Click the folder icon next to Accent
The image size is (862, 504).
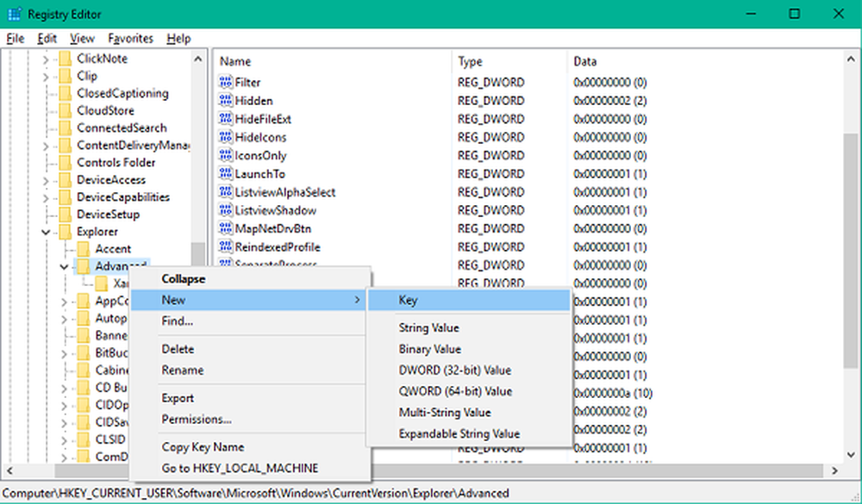click(84, 249)
